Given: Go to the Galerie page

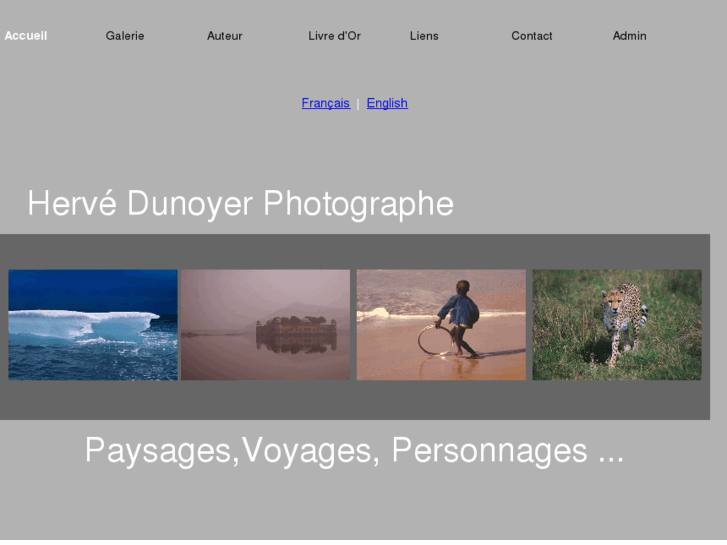Looking at the screenshot, I should 125,36.
